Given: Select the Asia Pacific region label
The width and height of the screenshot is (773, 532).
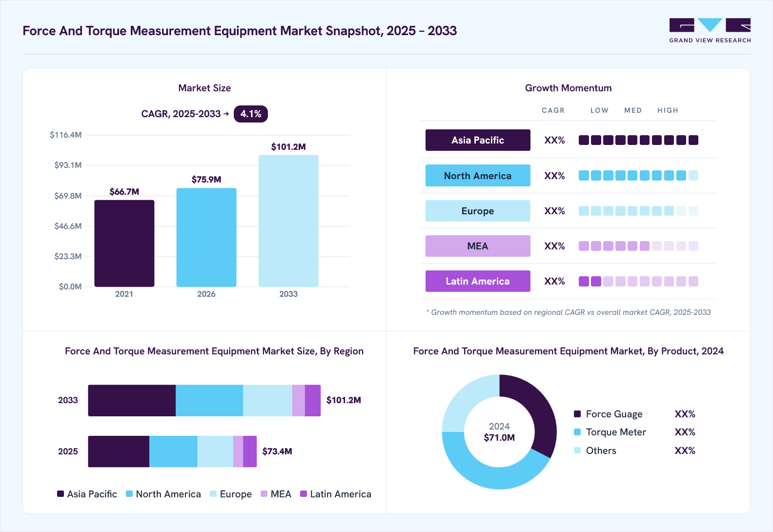Looking at the screenshot, I should click(478, 140).
